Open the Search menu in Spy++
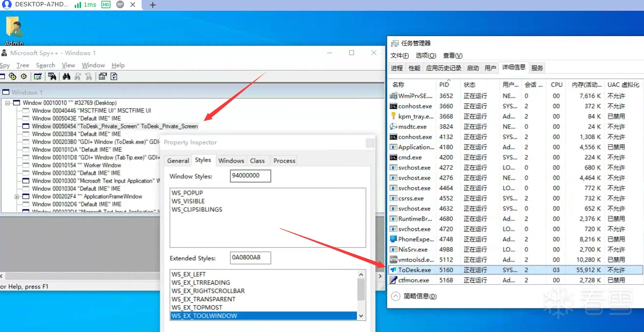This screenshot has width=644, height=332. coord(45,65)
